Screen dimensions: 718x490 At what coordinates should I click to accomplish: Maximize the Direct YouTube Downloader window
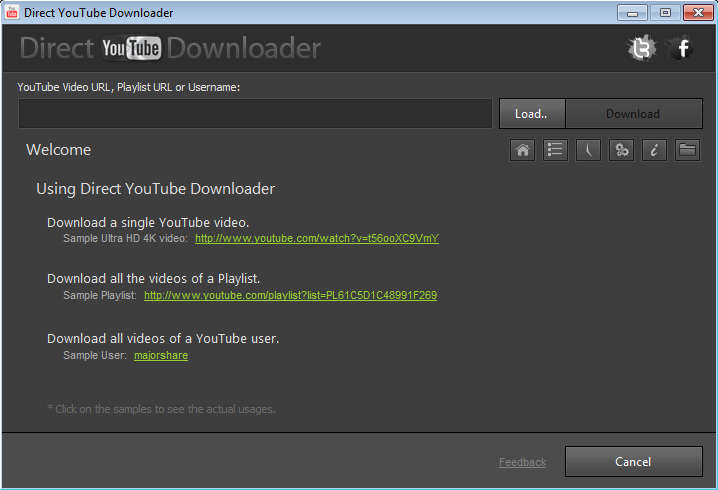[x=665, y=12]
